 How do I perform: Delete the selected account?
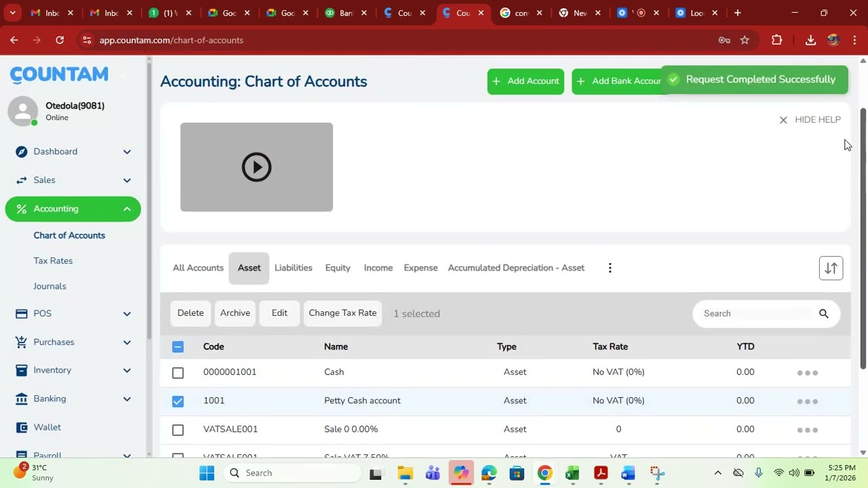191,313
